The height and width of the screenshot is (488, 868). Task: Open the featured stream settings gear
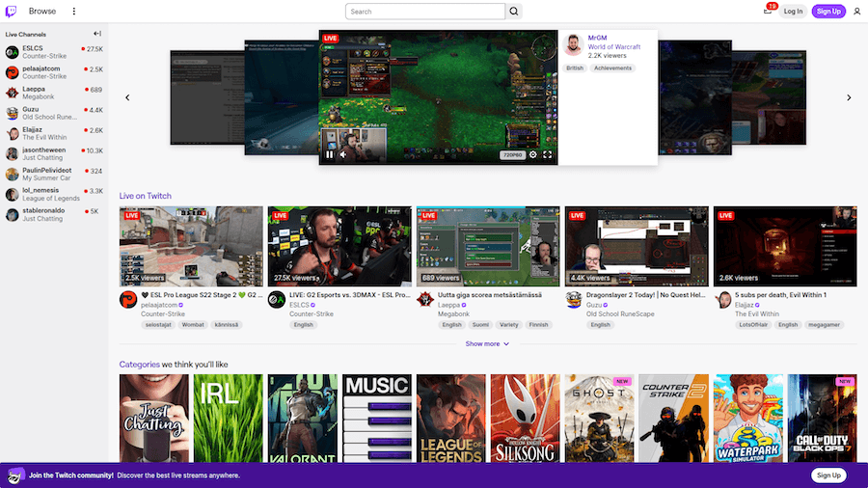(532, 154)
